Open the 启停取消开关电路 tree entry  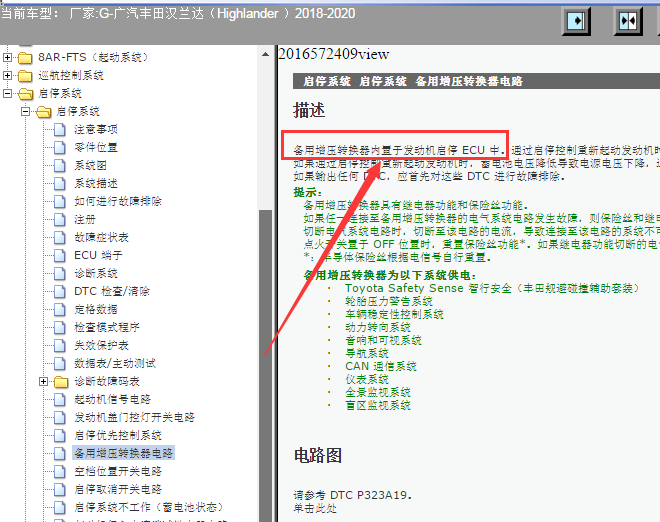point(118,490)
